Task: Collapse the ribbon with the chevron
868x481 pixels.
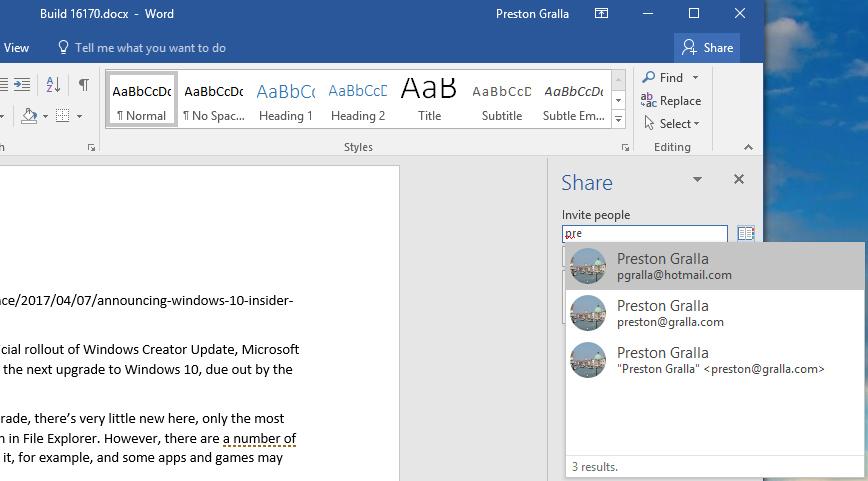Action: [748, 147]
